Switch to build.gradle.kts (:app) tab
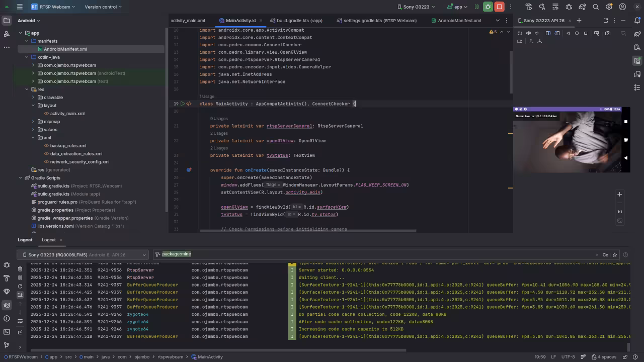 [x=299, y=21]
